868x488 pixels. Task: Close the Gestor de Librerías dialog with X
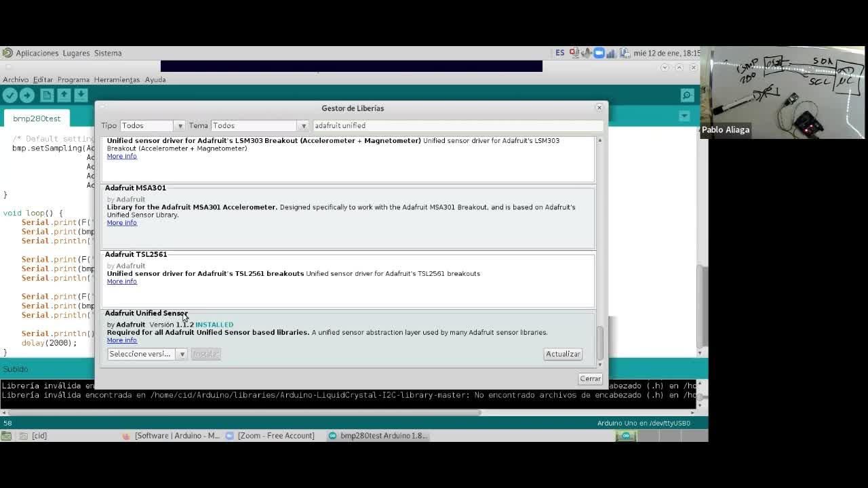[599, 108]
